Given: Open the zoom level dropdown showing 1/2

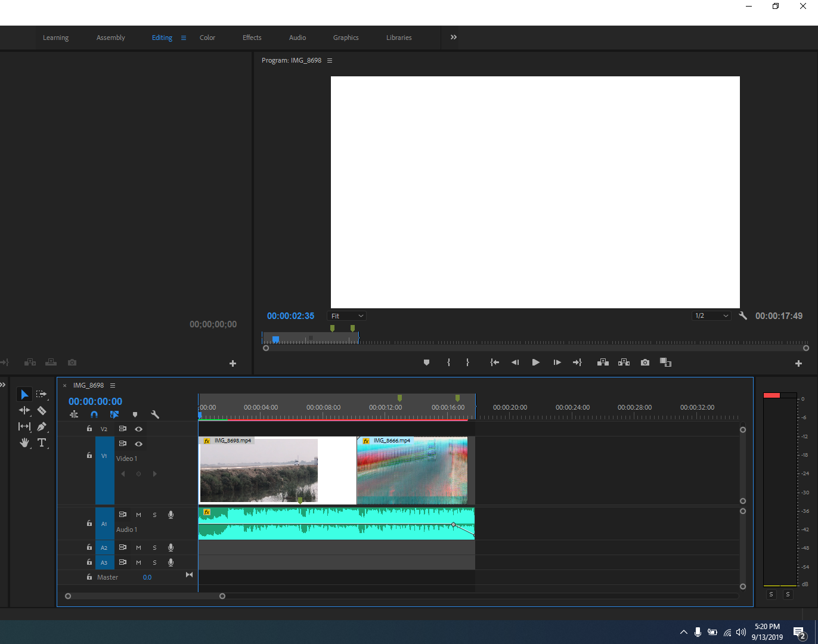Looking at the screenshot, I should pos(711,315).
